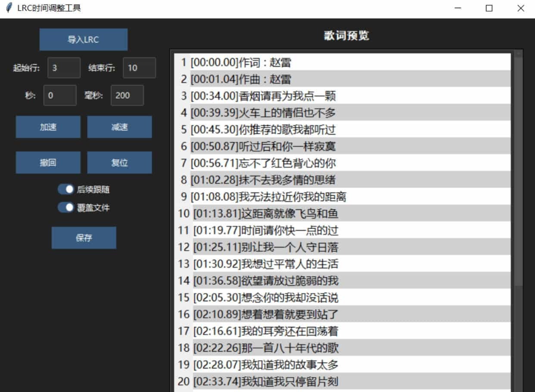Image resolution: width=535 pixels, height=392 pixels.
Task: Click the 复位 button to reset
Action: (x=119, y=162)
